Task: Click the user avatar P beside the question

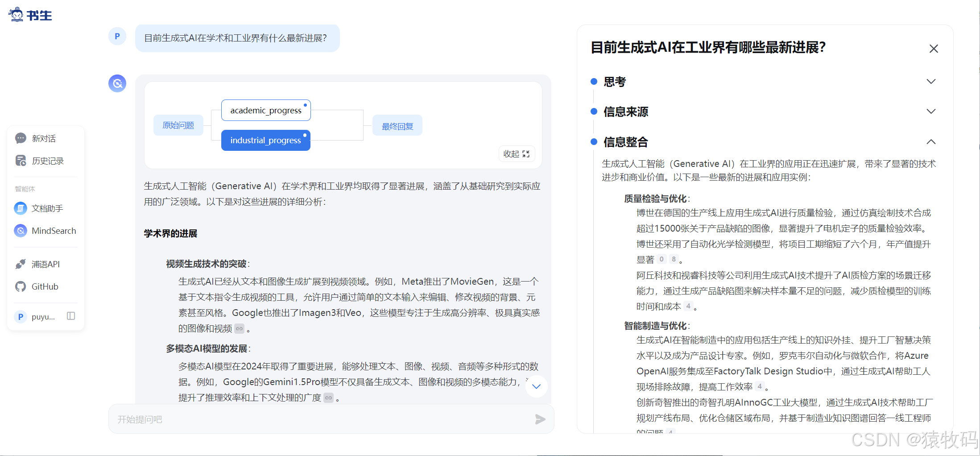Action: click(117, 36)
